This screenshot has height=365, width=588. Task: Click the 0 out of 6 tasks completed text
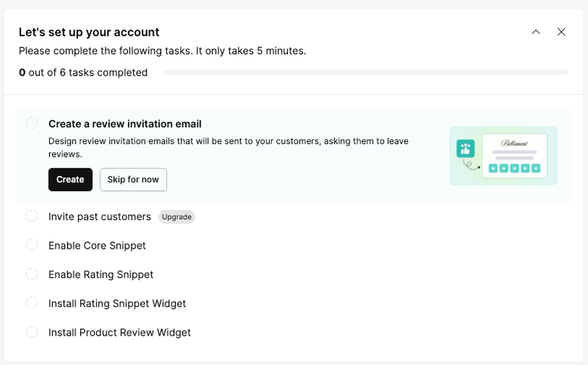tap(83, 72)
